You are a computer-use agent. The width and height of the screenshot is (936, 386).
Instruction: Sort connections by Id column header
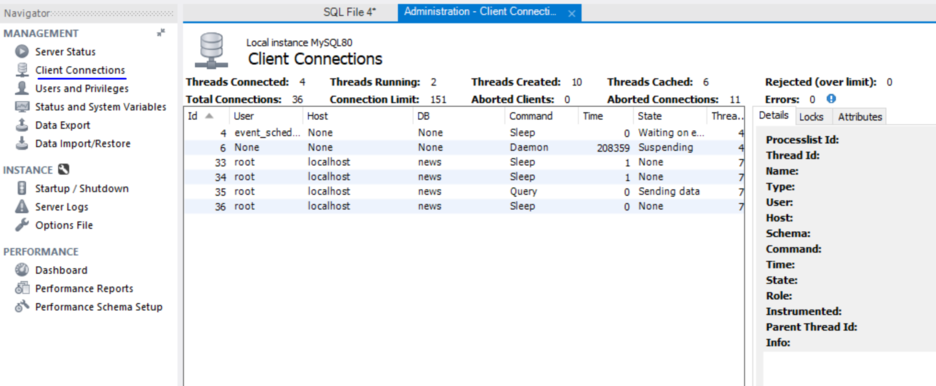click(x=207, y=116)
